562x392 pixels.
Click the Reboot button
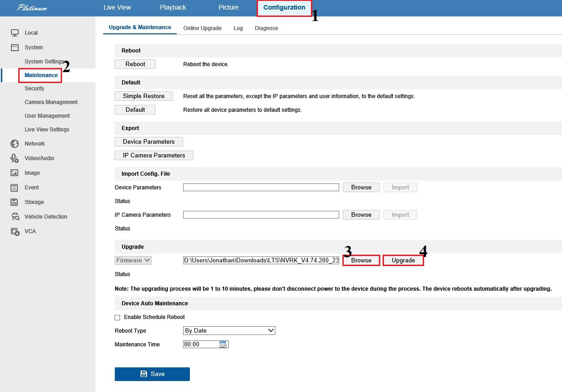tap(135, 64)
